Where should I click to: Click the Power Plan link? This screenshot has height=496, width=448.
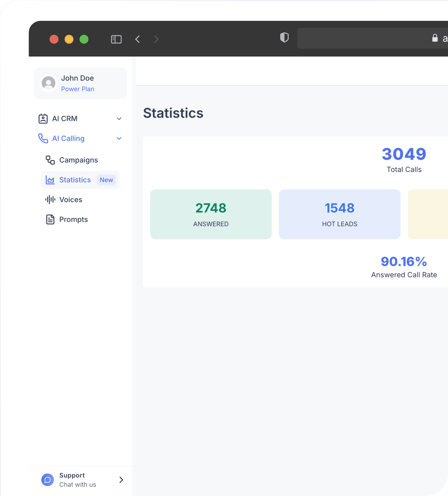(78, 89)
